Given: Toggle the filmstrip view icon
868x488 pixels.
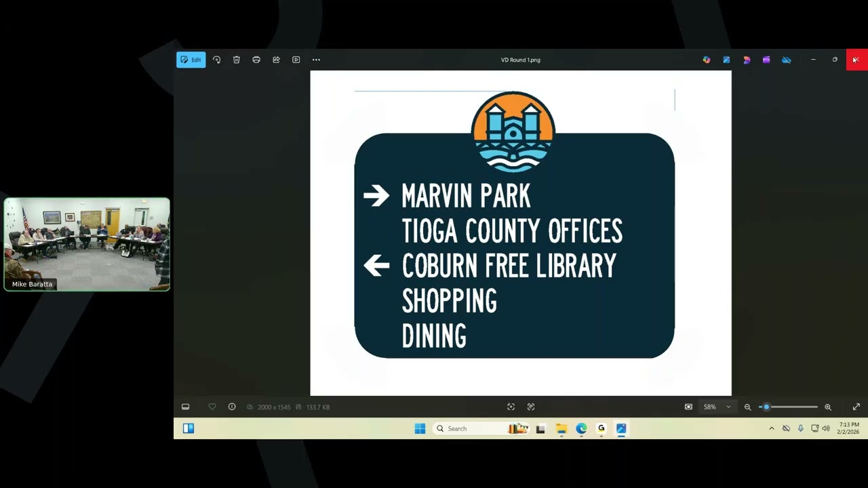Looking at the screenshot, I should pyautogui.click(x=185, y=407).
